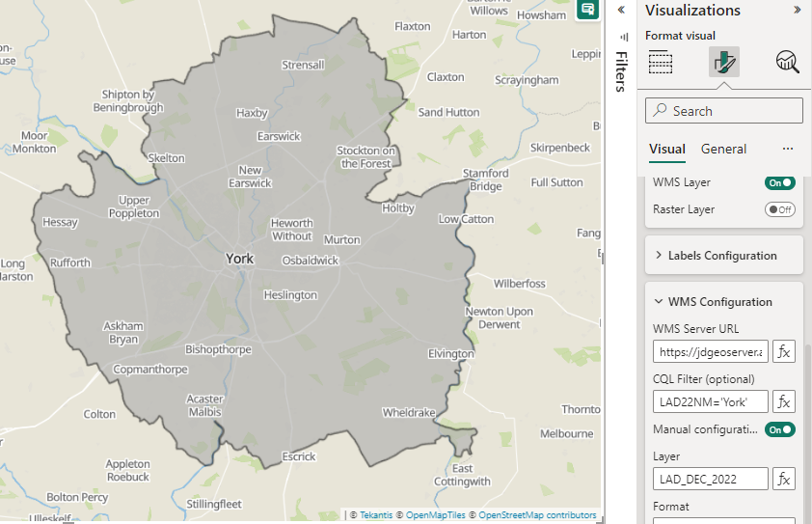812x524 pixels.
Task: Open the Tekantis attribution link
Action: tap(376, 515)
